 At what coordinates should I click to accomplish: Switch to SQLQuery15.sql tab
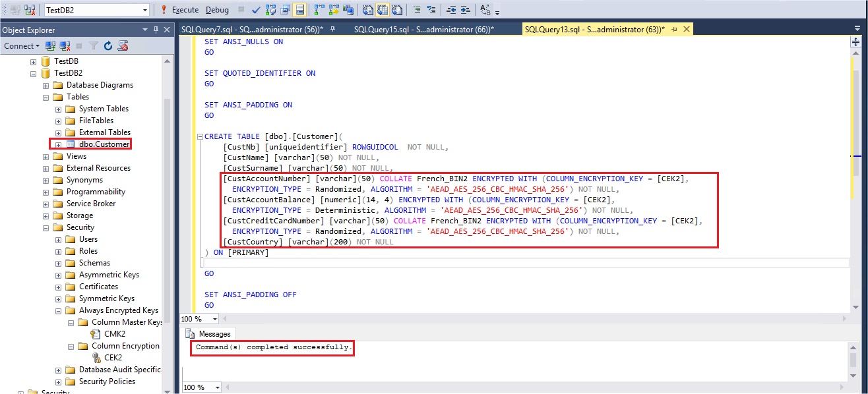tap(424, 30)
